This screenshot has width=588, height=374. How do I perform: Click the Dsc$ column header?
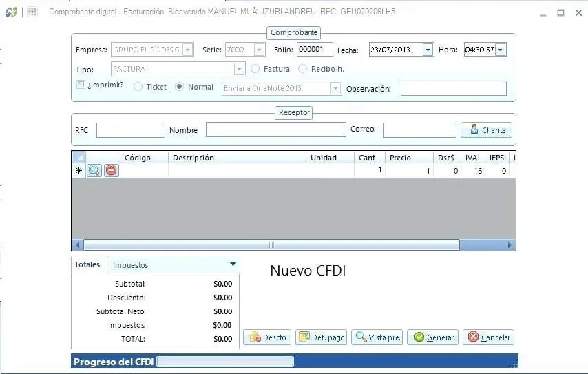point(448,158)
